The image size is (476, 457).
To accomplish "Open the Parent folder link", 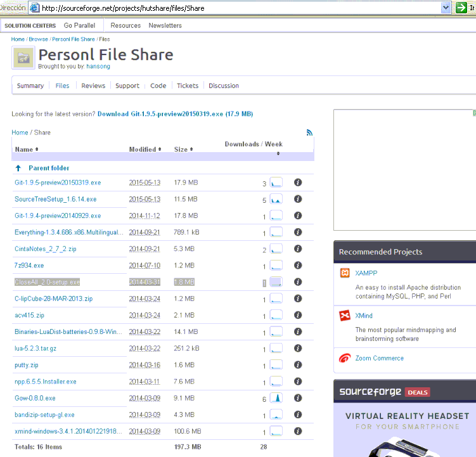I will pyautogui.click(x=49, y=168).
